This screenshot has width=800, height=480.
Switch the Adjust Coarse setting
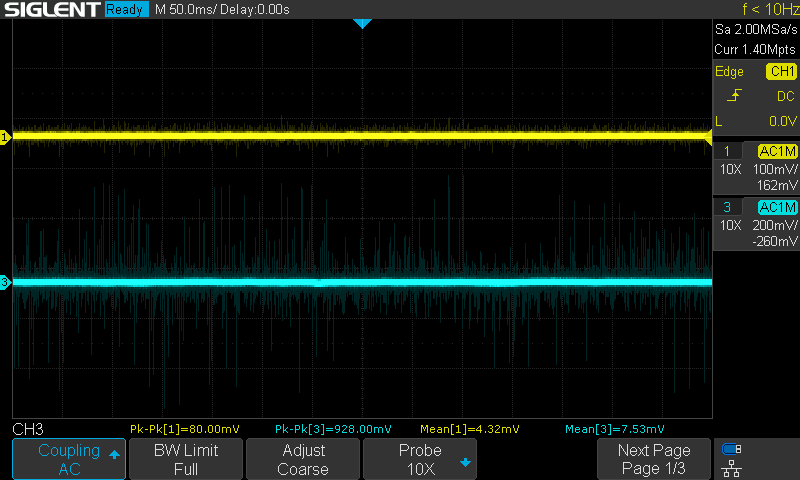(303, 459)
